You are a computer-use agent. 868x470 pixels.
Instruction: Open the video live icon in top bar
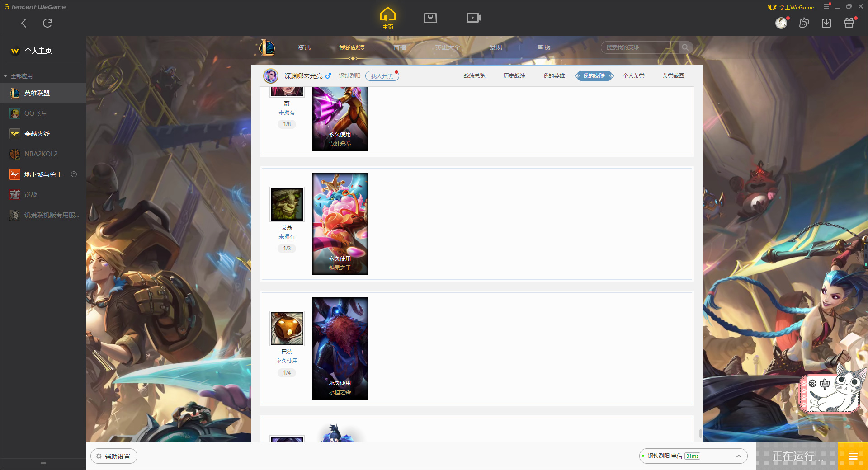(x=473, y=18)
